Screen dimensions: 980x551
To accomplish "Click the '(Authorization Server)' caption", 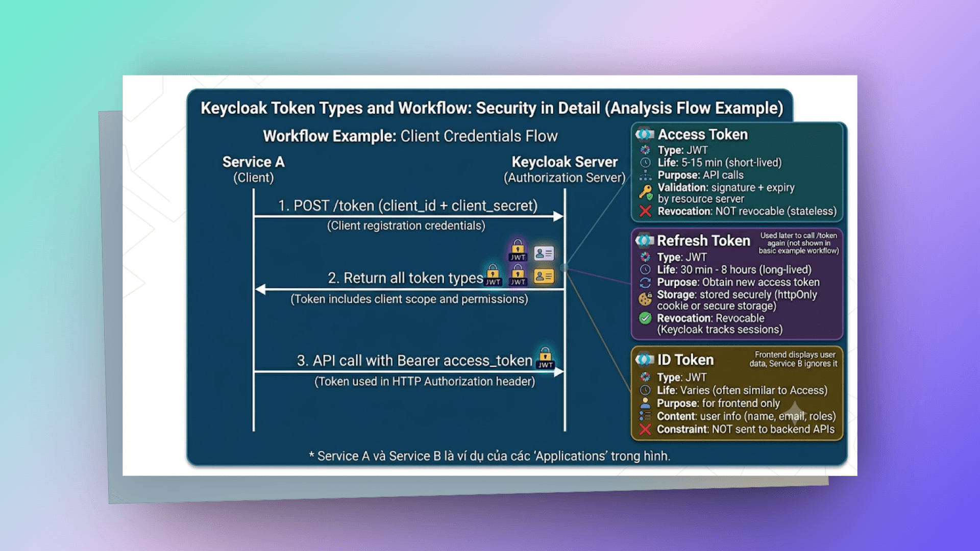I will click(x=565, y=178).
